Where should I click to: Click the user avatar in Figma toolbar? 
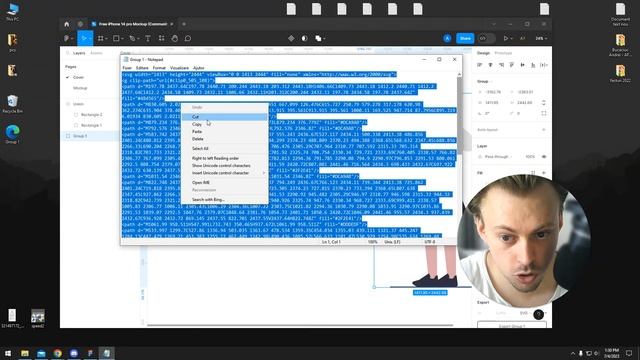tap(447, 38)
